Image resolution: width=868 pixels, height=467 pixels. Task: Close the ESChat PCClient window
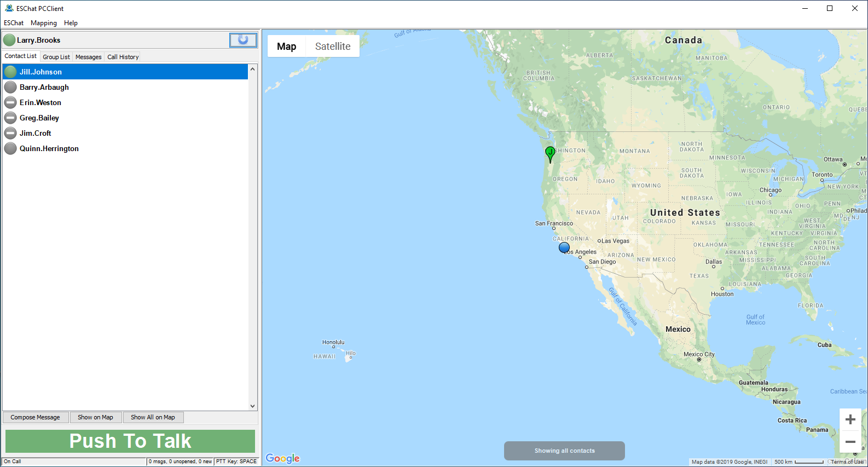(855, 8)
